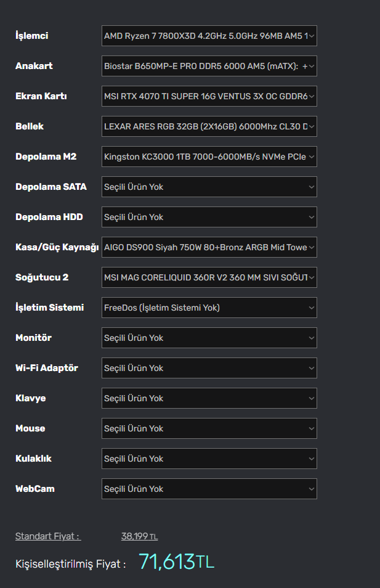Click the 38,199 TL standard price
The height and width of the screenshot is (588, 380).
(x=139, y=536)
